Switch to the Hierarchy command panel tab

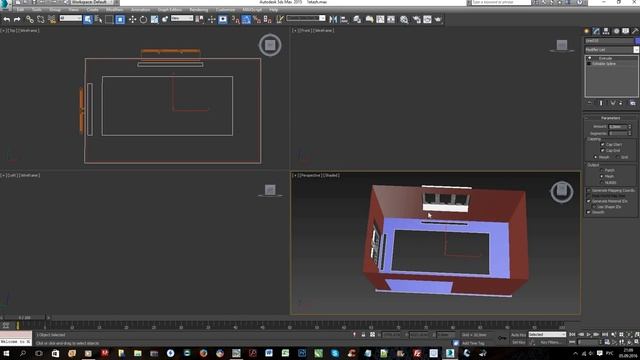pyautogui.click(x=606, y=31)
